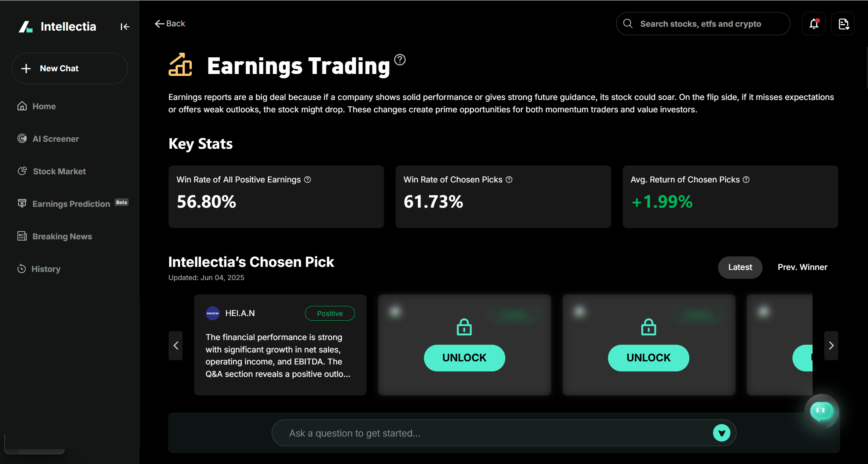The height and width of the screenshot is (464, 868).
Task: Open the reports icon next to notifications
Action: [843, 24]
